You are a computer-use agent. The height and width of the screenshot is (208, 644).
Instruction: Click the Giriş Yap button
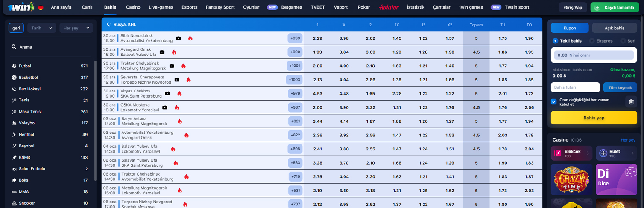point(573,8)
